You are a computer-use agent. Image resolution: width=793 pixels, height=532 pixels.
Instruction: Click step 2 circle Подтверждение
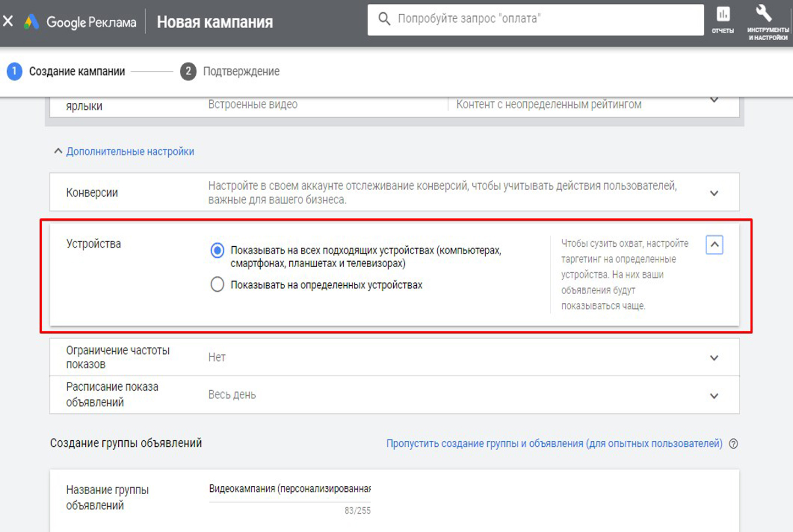[x=188, y=71]
